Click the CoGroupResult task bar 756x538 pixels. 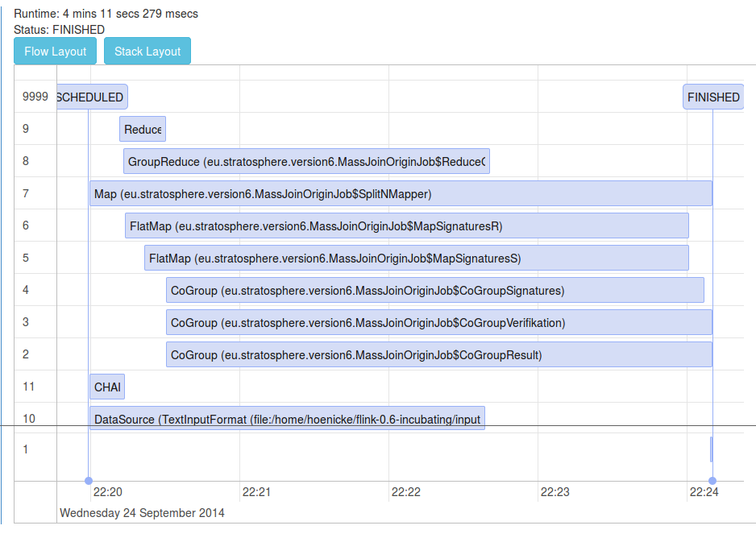click(439, 355)
